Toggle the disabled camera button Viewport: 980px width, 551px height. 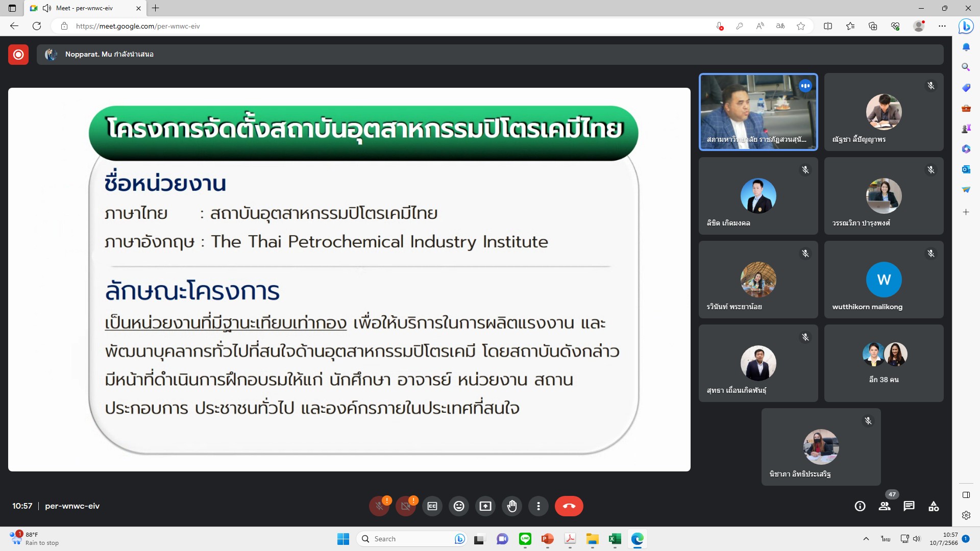tap(406, 506)
